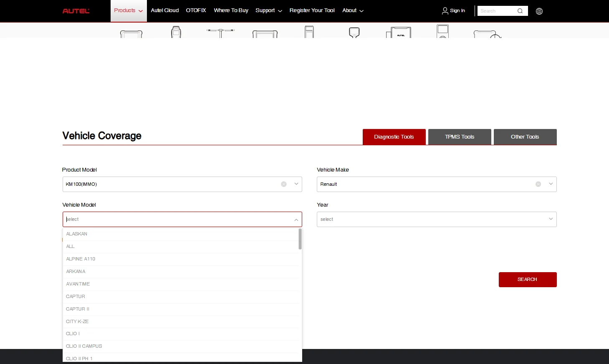The height and width of the screenshot is (364, 609).
Task: Open the Year select dropdown
Action: tap(437, 220)
